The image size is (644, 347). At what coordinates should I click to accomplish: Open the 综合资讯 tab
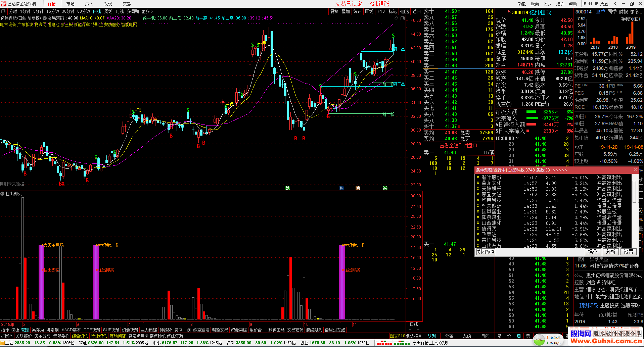[80, 336]
